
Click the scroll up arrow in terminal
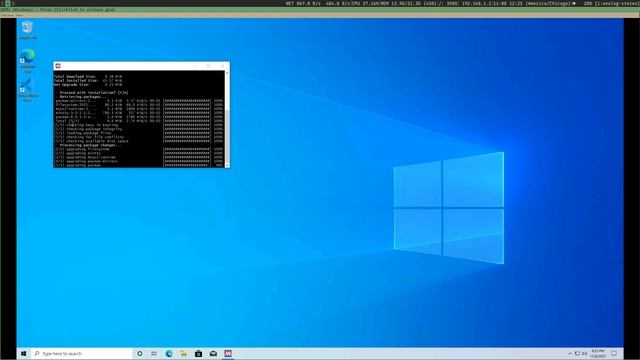227,73
